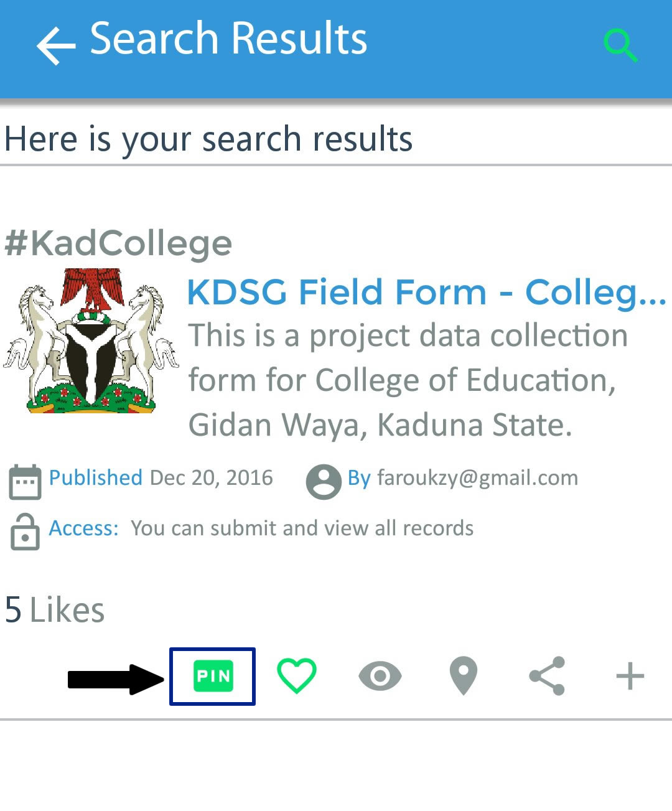Screen dimensions: 672x811
Task: Open search with the green magnifier icon
Action: (620, 45)
